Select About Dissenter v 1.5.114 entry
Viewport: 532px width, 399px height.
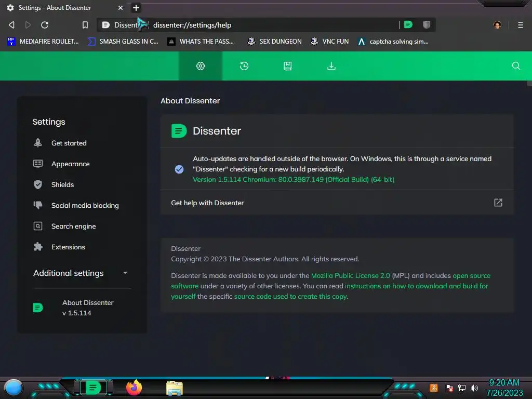click(82, 308)
